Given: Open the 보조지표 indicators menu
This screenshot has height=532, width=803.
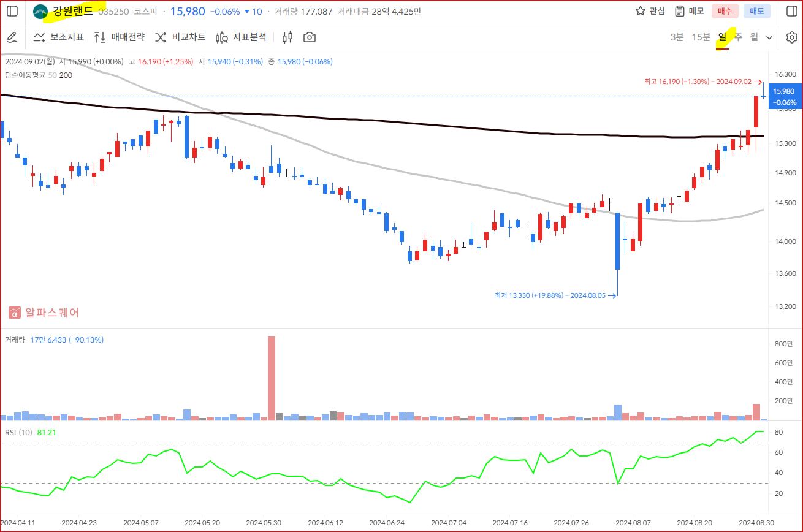Looking at the screenshot, I should [59, 37].
